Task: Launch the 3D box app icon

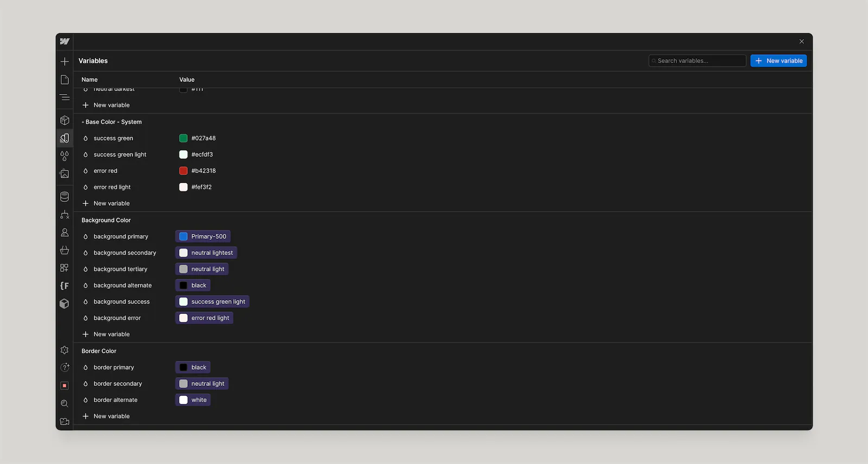Action: pyautogui.click(x=65, y=304)
